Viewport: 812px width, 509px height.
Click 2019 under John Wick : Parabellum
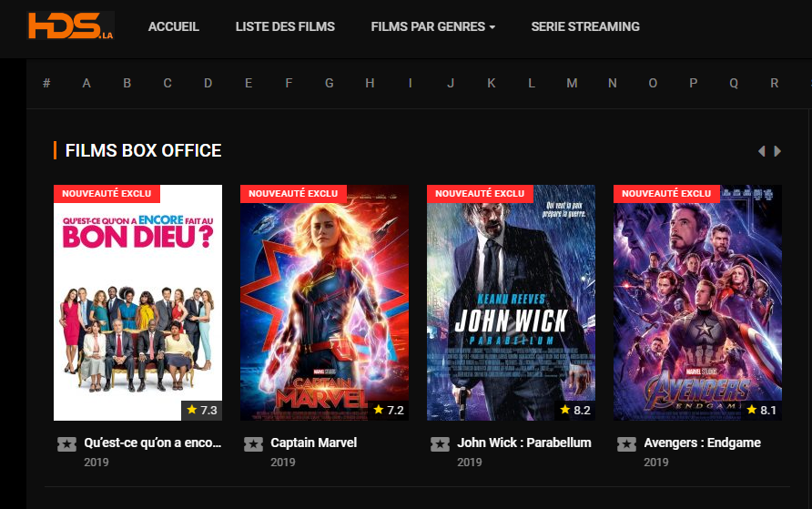[469, 463]
